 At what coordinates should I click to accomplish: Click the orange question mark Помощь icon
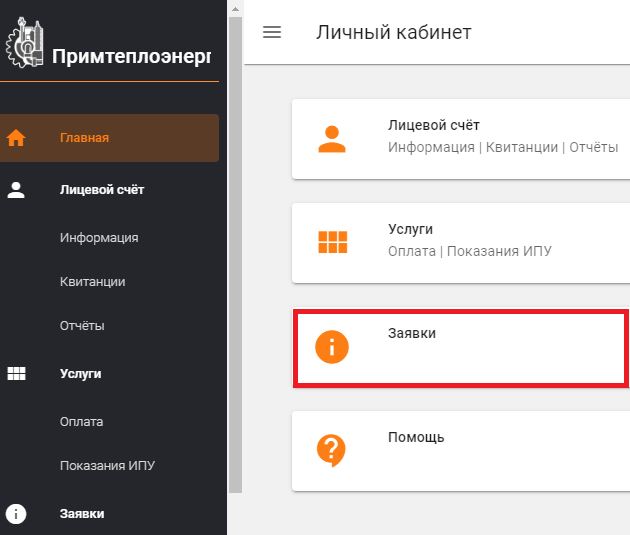(x=331, y=451)
